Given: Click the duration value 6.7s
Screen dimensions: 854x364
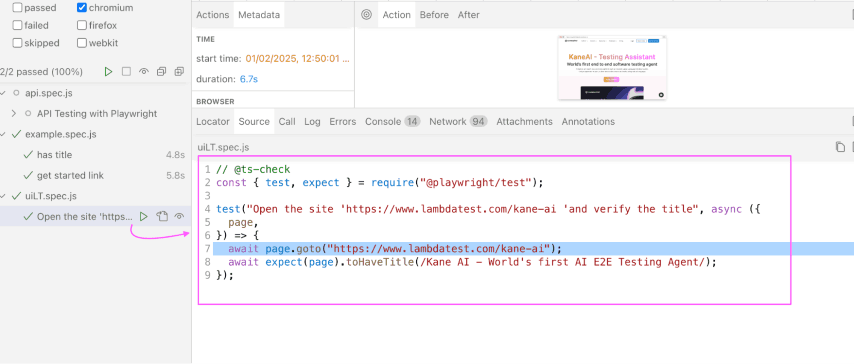Looking at the screenshot, I should (x=249, y=79).
